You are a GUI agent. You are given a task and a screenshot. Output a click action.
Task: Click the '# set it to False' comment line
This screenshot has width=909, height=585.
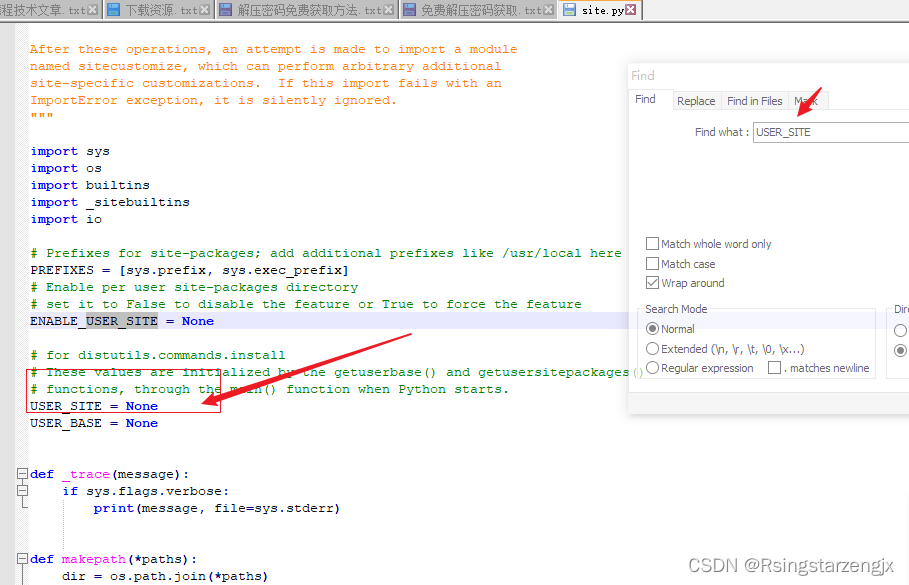306,304
